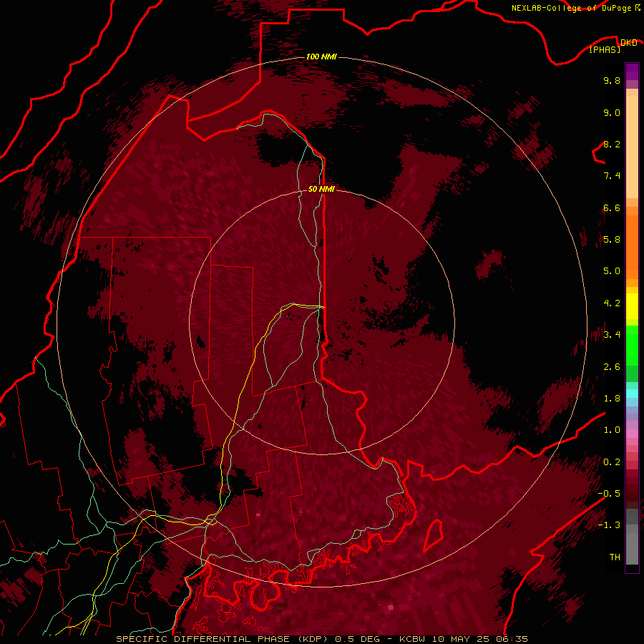Click the 8.2 scale label
Image resolution: width=644 pixels, height=644 pixels.
[x=612, y=144]
